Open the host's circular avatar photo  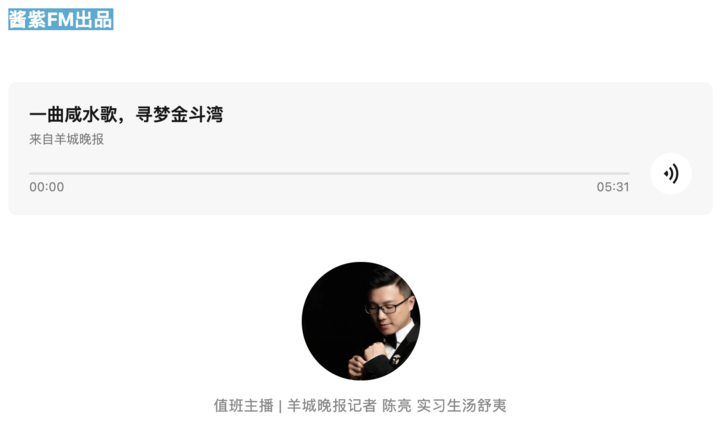click(x=361, y=321)
